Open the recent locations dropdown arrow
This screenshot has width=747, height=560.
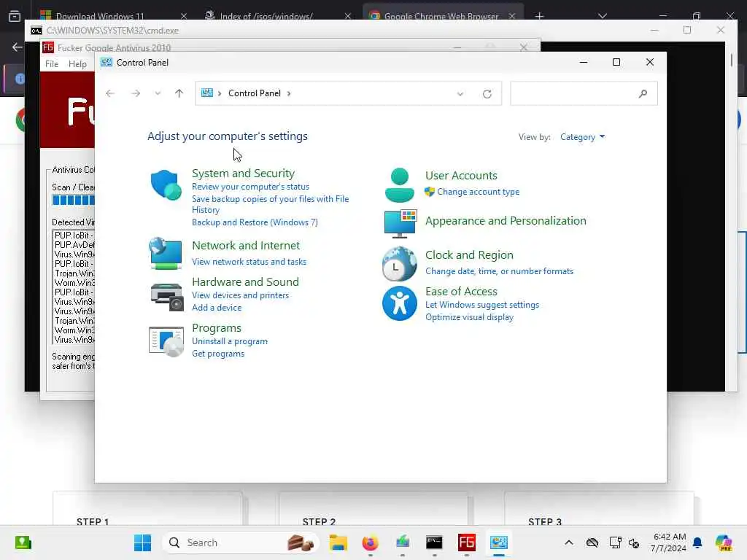158,93
